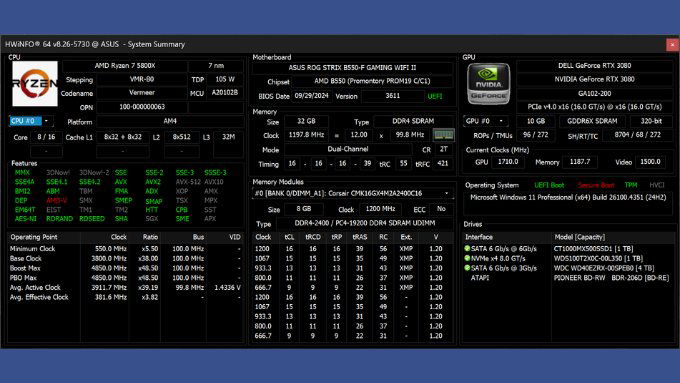Open the CPU #0 selector dropdown
This screenshot has width=680, height=383.
(46, 121)
